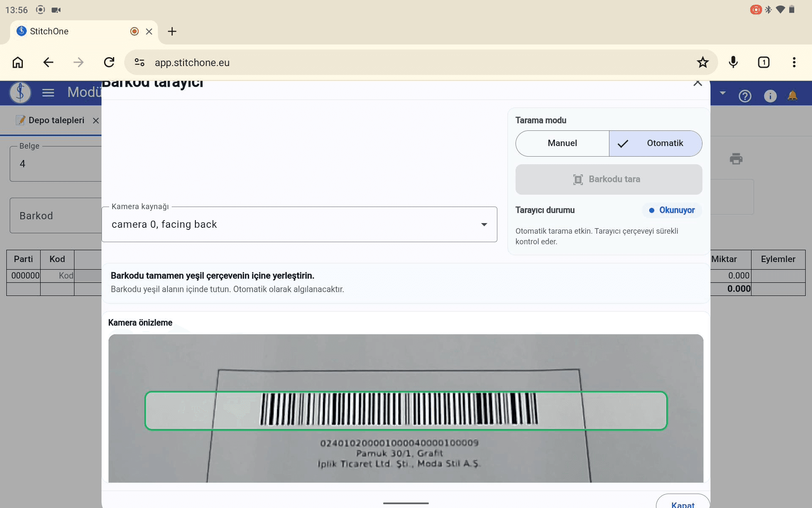Close the StitchOne browser tab

tap(149, 31)
